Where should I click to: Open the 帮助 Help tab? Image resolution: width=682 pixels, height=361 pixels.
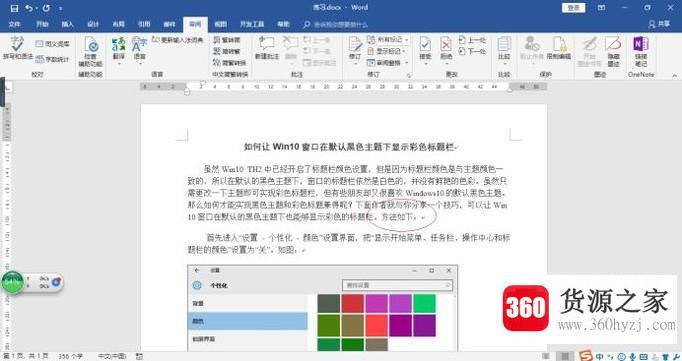(284, 24)
